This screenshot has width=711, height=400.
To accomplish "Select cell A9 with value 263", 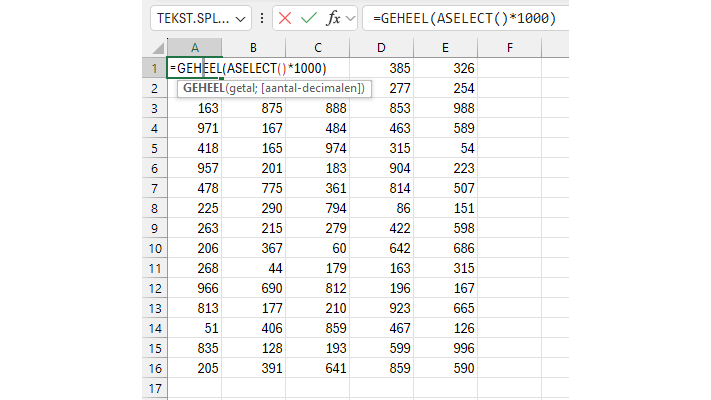I will tap(195, 228).
